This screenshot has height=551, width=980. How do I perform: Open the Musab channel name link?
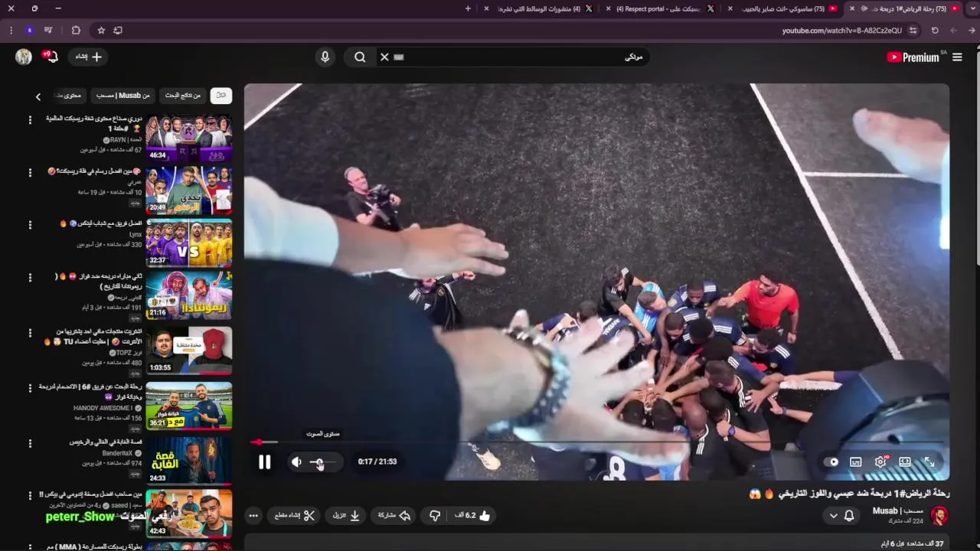click(x=898, y=510)
